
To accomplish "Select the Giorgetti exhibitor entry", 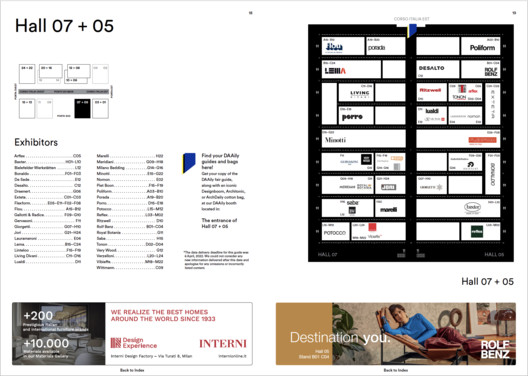I will (47, 227).
